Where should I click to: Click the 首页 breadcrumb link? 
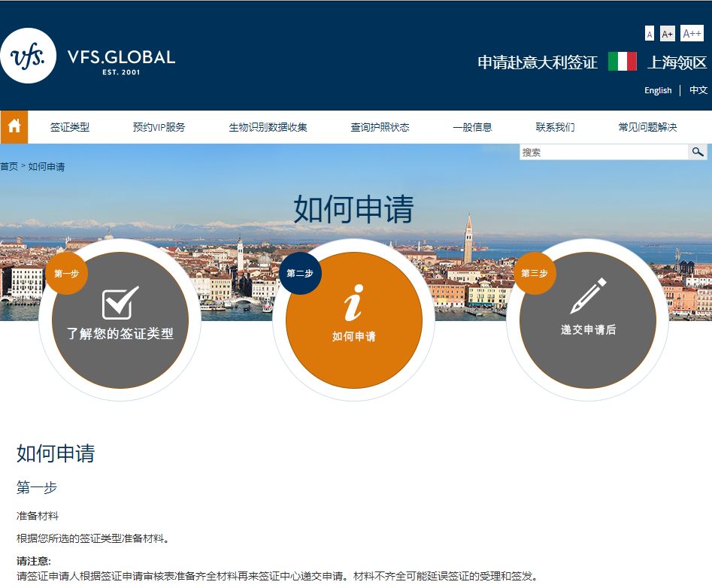[9, 166]
